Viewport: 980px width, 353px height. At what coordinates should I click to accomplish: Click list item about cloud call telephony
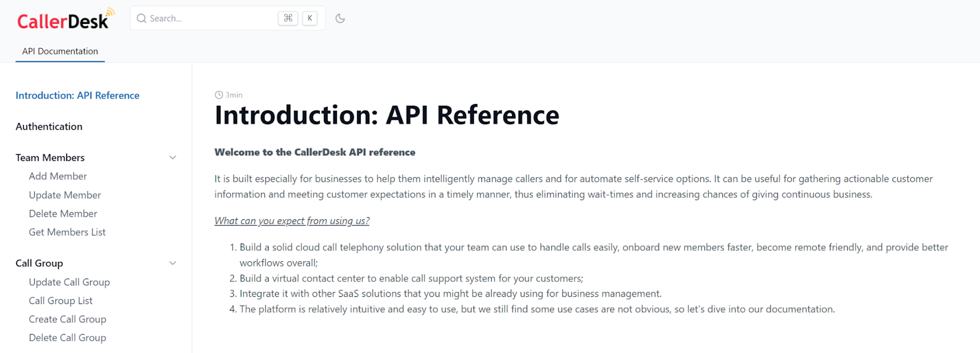pyautogui.click(x=594, y=255)
